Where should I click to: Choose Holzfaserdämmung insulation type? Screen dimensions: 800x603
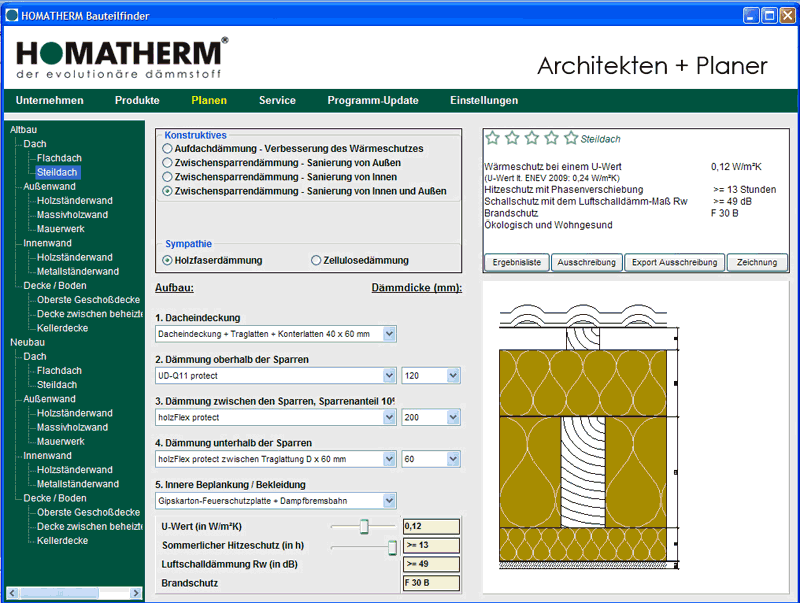(167, 261)
